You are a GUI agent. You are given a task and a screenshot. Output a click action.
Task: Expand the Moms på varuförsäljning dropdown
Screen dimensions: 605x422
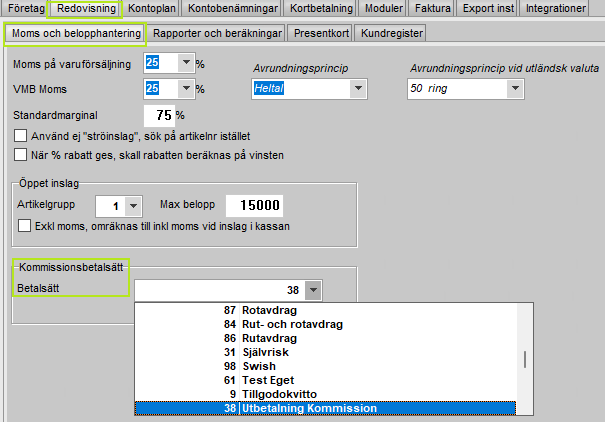(186, 63)
